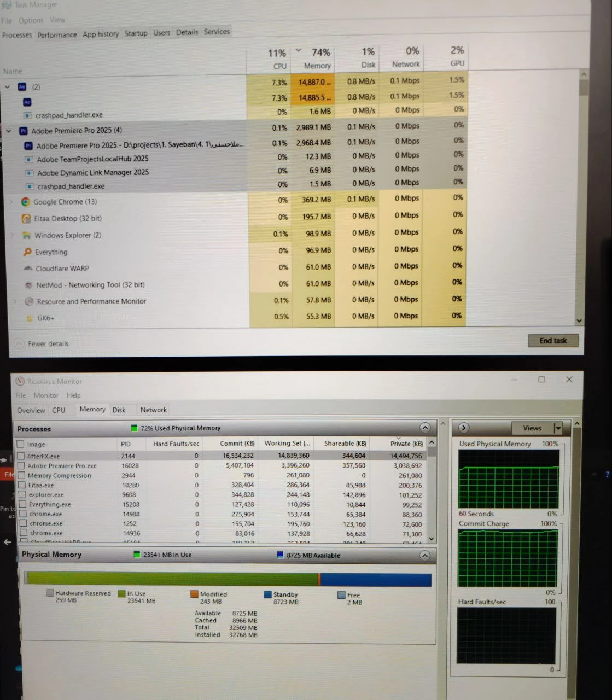Viewport: 612px width, 700px height.
Task: Open the Resource Monitor Monitor menu
Action: (x=46, y=395)
